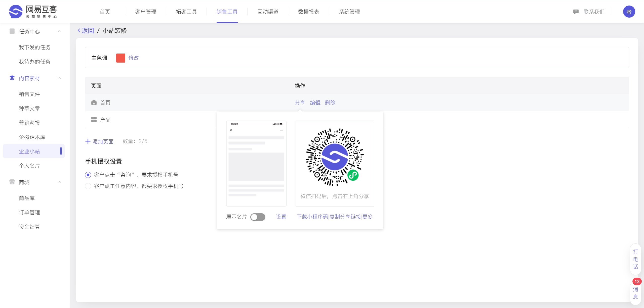
Task: Open the 首页 top navigation tab
Action: click(x=105, y=12)
